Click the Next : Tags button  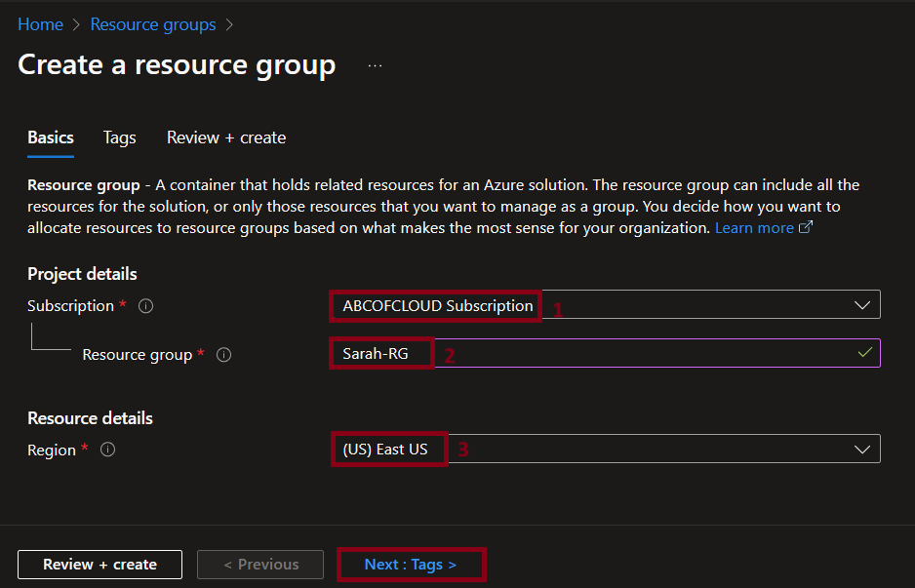pyautogui.click(x=411, y=565)
